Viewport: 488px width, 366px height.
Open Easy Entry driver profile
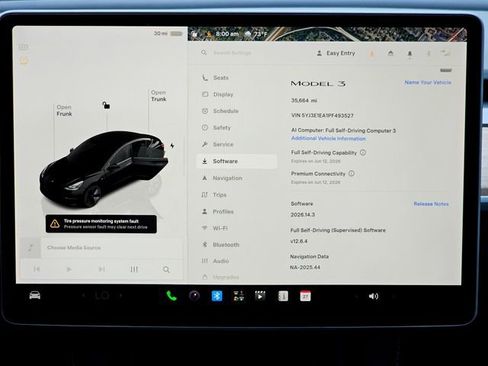pyautogui.click(x=336, y=53)
